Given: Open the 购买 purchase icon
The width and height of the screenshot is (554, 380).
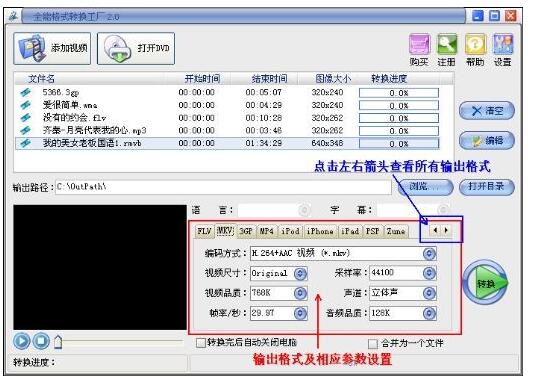Looking at the screenshot, I should click(x=419, y=50).
